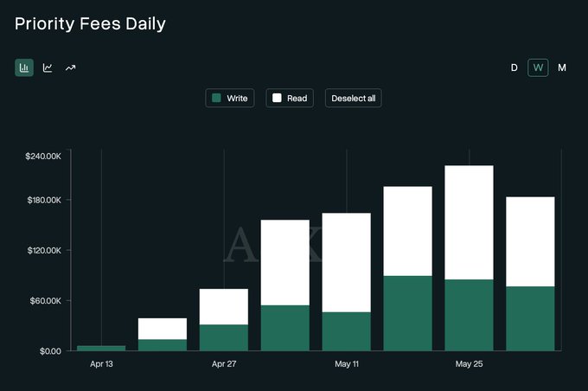Toggle the Write series legend
The width and height of the screenshot is (588, 391).
[x=230, y=99]
